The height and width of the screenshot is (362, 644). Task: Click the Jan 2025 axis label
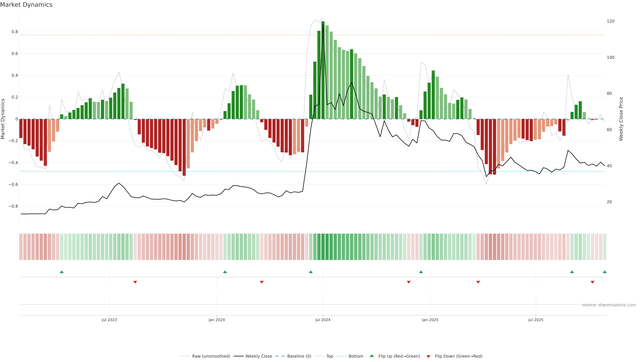[430, 320]
